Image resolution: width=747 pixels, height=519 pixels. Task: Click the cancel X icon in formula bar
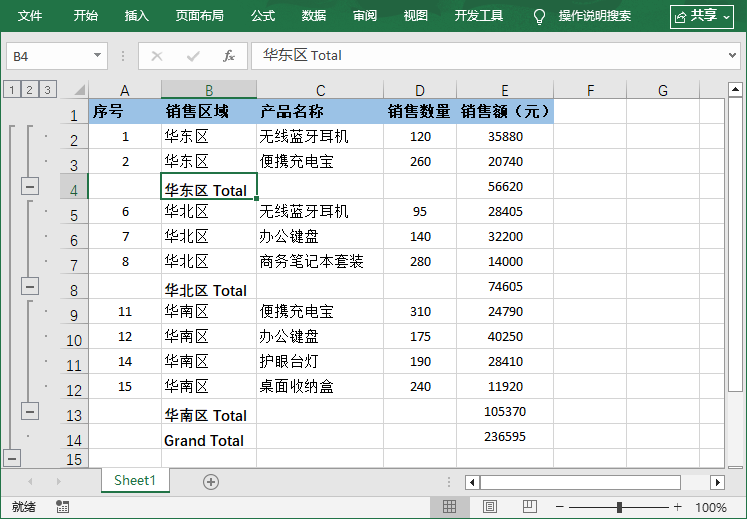point(157,56)
